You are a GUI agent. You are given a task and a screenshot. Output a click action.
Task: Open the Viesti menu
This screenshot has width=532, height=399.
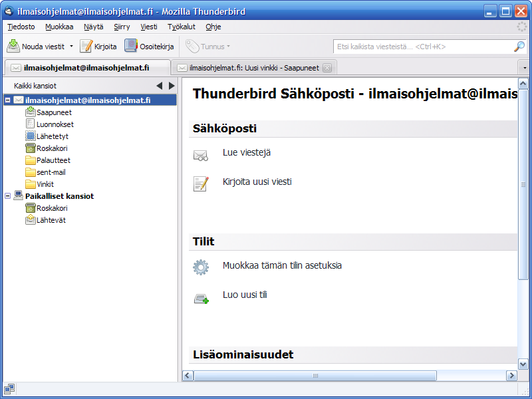(149, 27)
